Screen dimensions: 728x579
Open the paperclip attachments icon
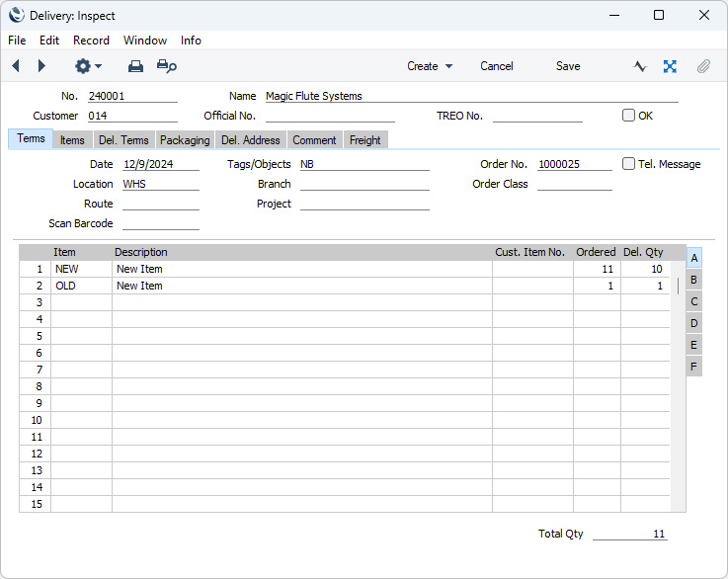click(x=703, y=66)
